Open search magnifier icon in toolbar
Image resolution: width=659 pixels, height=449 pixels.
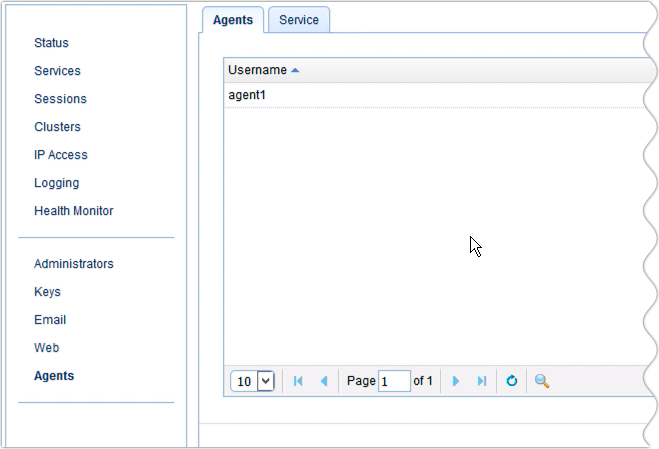coord(541,381)
